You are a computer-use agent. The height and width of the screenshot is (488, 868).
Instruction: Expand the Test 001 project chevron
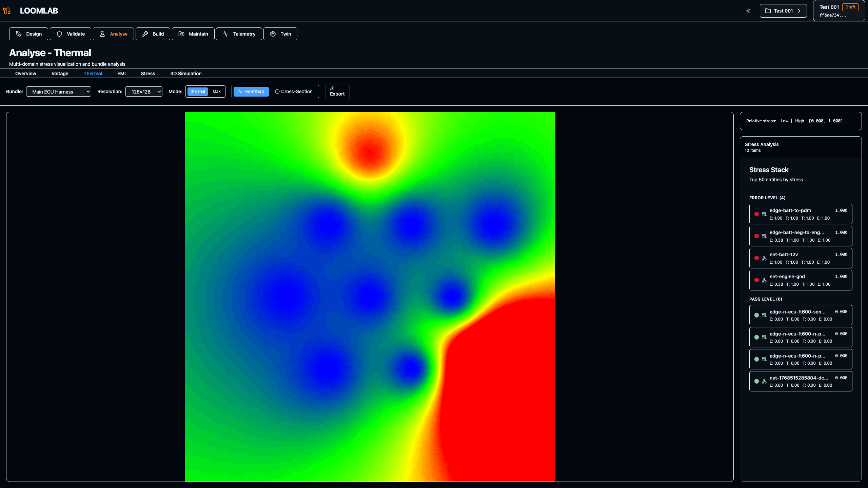pos(800,11)
